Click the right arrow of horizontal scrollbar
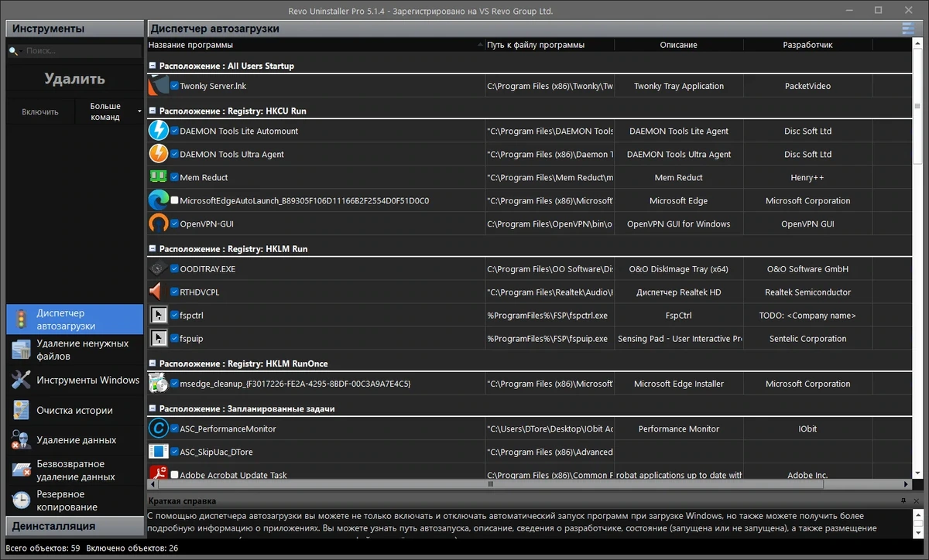Viewport: 929px width, 560px height. coord(907,484)
